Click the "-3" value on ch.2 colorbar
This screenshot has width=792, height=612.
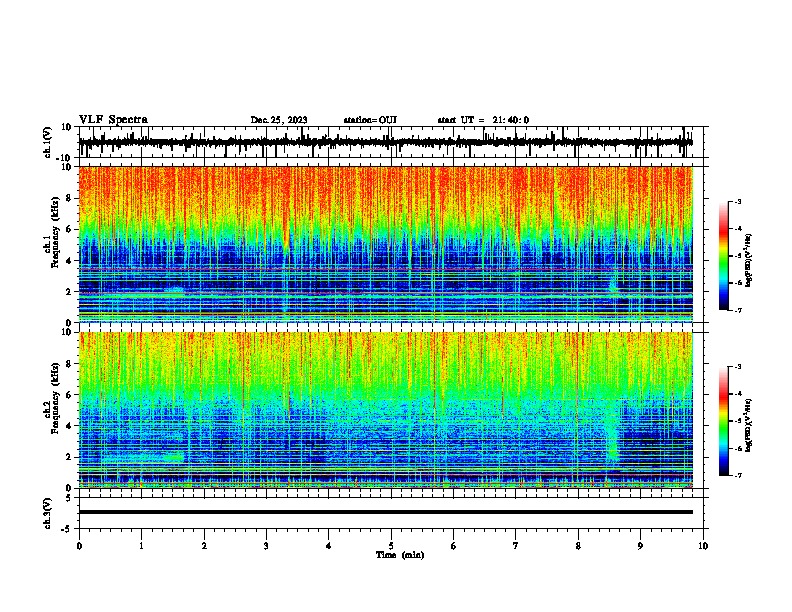point(737,367)
